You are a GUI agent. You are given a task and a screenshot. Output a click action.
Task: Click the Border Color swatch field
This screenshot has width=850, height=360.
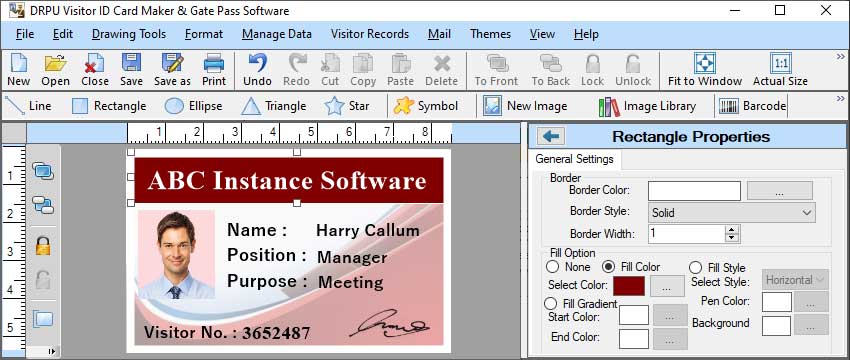click(x=694, y=191)
